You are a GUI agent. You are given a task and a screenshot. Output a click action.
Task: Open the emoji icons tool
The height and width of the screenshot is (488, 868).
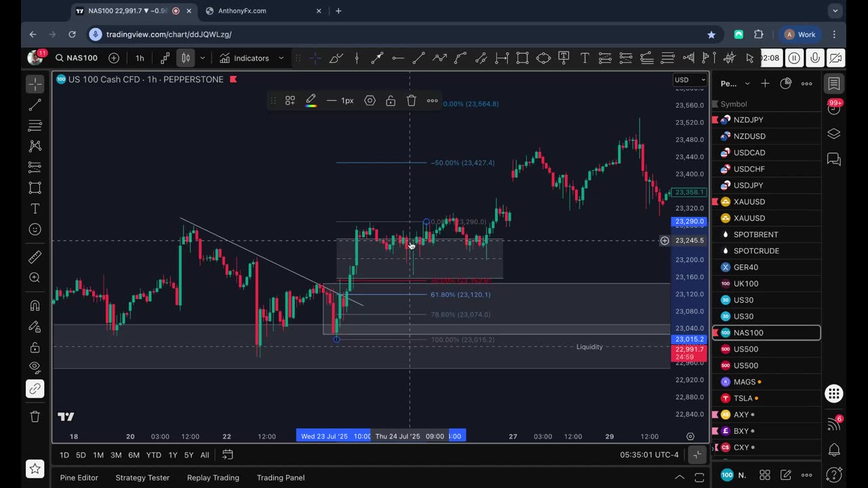35,229
